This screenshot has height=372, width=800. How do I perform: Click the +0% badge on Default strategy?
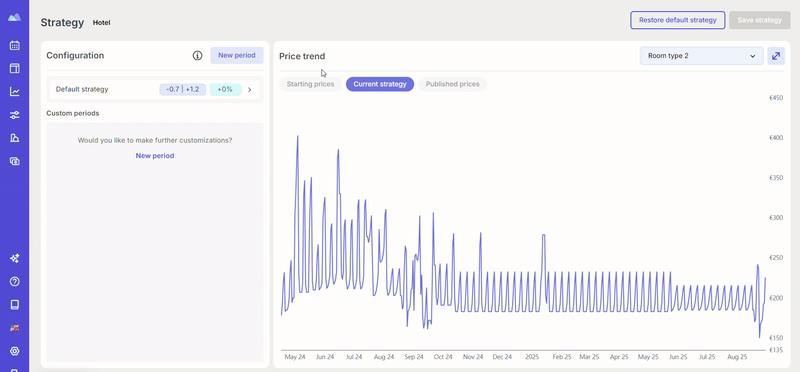coord(225,89)
